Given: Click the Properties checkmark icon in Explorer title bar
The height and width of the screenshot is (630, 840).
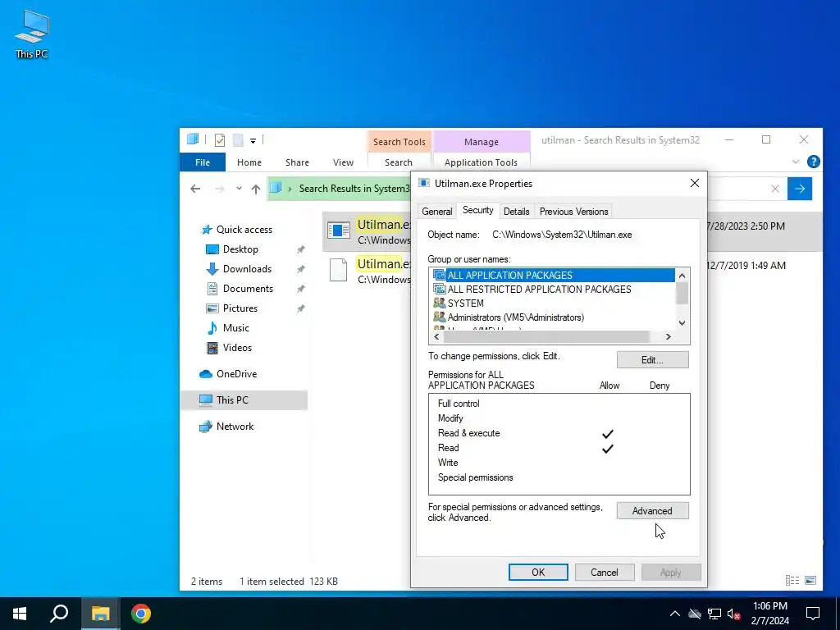Looking at the screenshot, I should 220,140.
